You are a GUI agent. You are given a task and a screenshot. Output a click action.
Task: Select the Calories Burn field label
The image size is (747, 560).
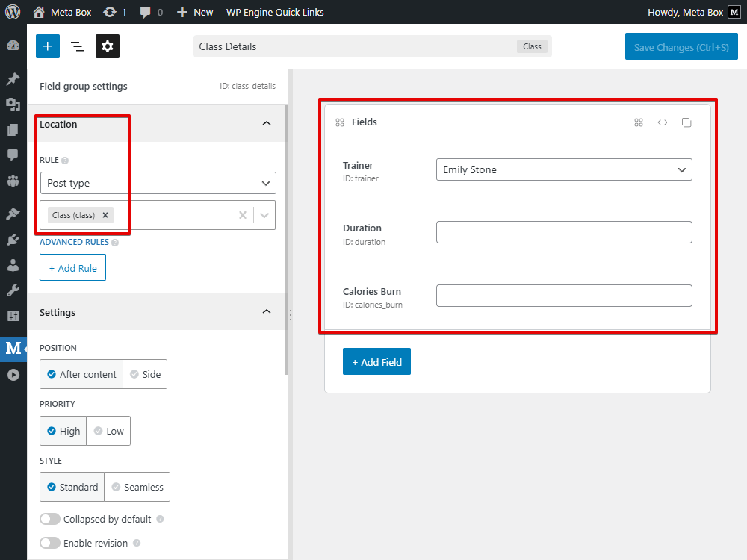pos(372,291)
